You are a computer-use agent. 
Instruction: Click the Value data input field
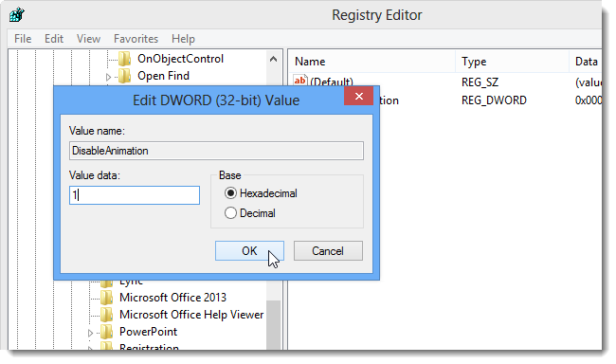point(135,195)
